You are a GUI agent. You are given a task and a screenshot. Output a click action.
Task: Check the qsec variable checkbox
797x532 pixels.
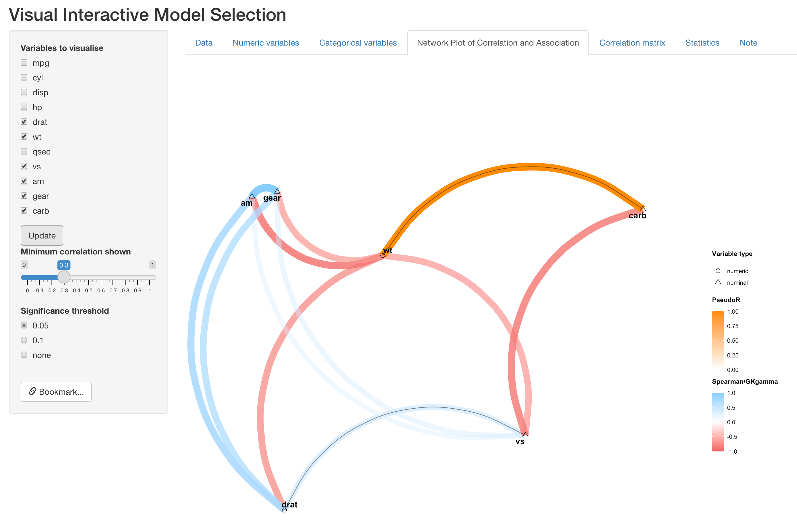tap(24, 151)
